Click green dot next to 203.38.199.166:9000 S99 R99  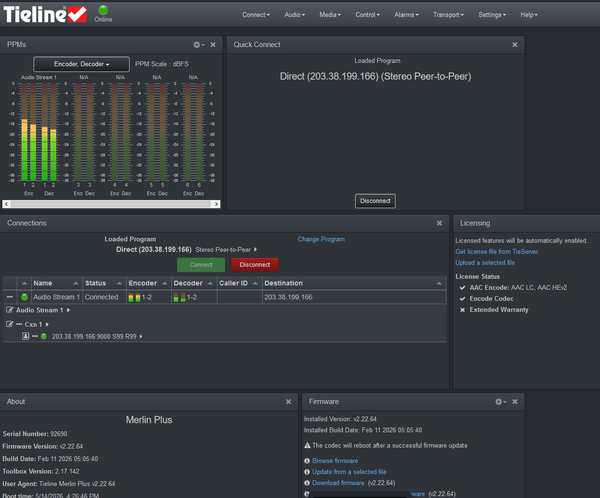pyautogui.click(x=44, y=336)
